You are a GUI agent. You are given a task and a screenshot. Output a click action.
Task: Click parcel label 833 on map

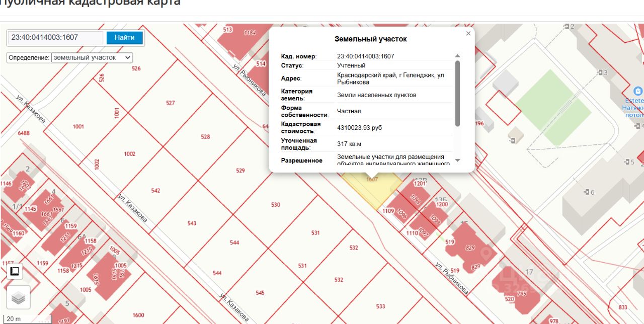pyautogui.click(x=623, y=307)
